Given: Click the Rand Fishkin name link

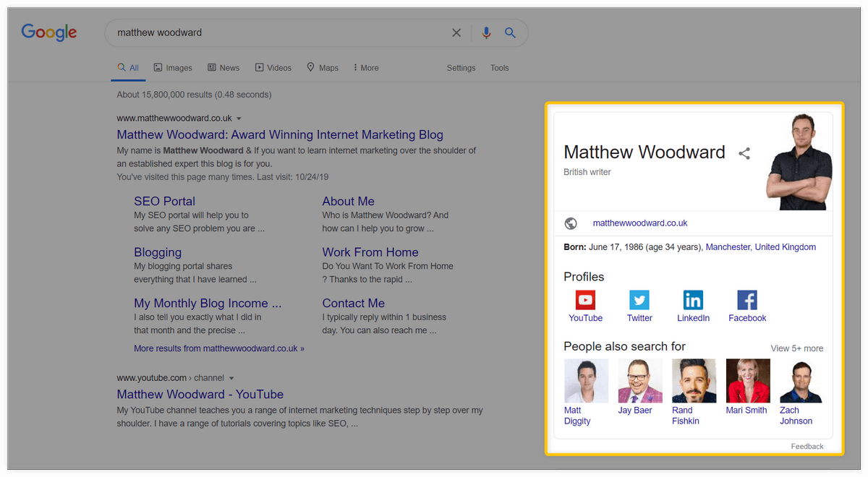Looking at the screenshot, I should tap(686, 416).
